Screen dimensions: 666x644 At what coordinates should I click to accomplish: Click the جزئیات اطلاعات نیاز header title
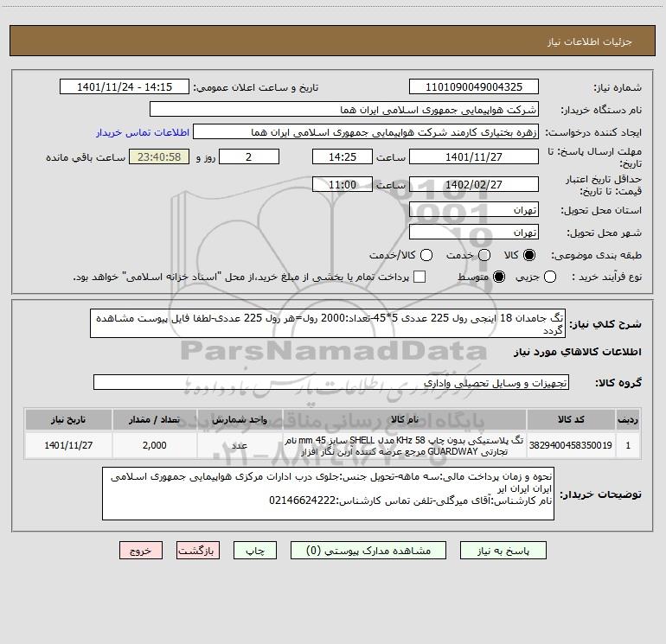coord(590,41)
